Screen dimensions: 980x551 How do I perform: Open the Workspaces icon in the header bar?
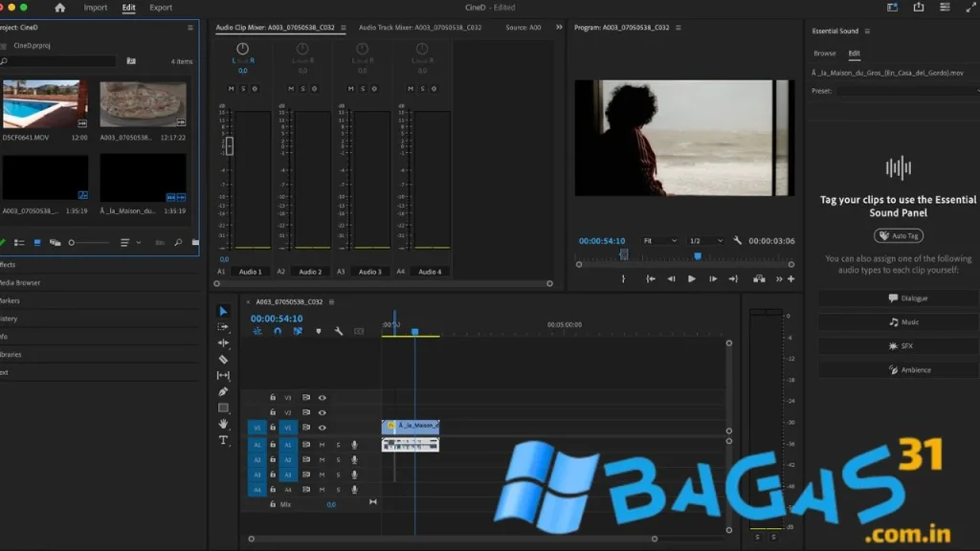pos(892,8)
